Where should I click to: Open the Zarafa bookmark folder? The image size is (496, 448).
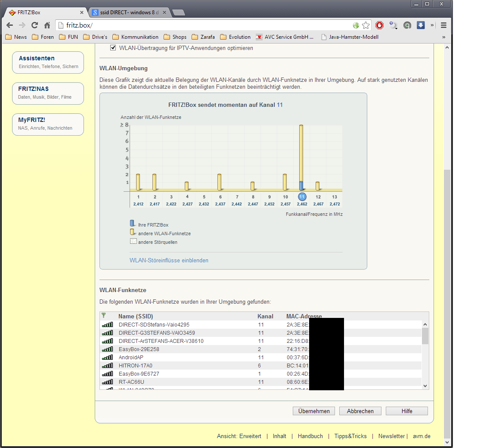pyautogui.click(x=203, y=37)
